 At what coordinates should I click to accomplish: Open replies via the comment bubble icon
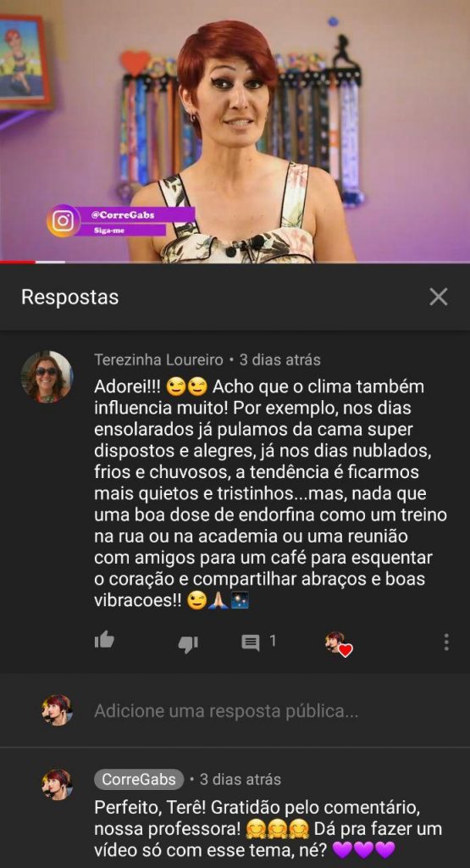(251, 643)
